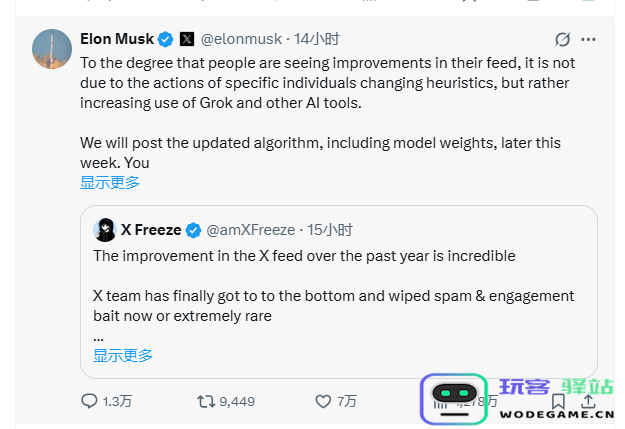Expand the quoted X Freeze post text
The image size is (625, 429).
click(123, 355)
